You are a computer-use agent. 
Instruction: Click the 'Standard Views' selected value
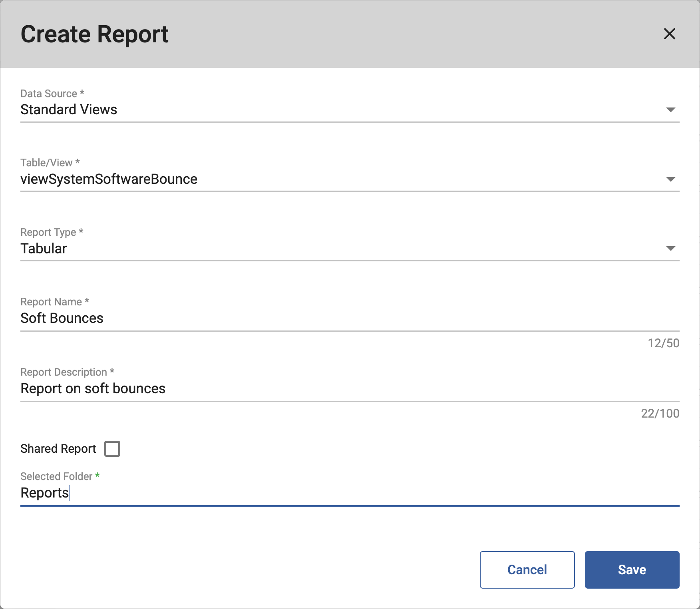[69, 110]
